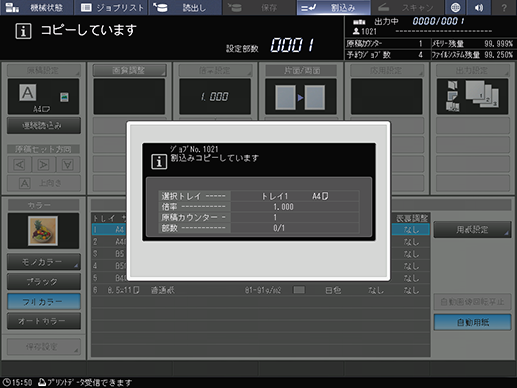Click the user 1021 icon

coord(356,31)
